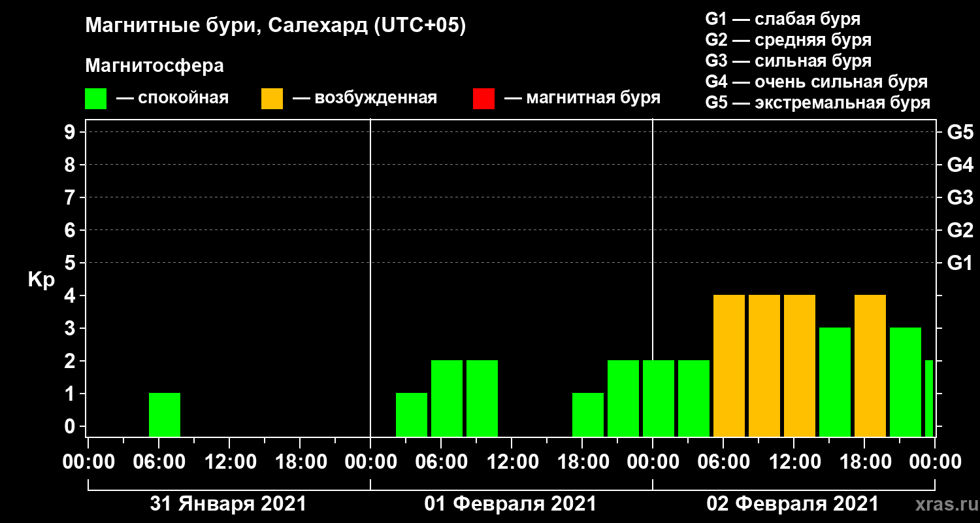This screenshot has width=980, height=523.
Task: Select the chart title 'Магнитные бури, Салехард (UTC+05)'
Action: 276,27
